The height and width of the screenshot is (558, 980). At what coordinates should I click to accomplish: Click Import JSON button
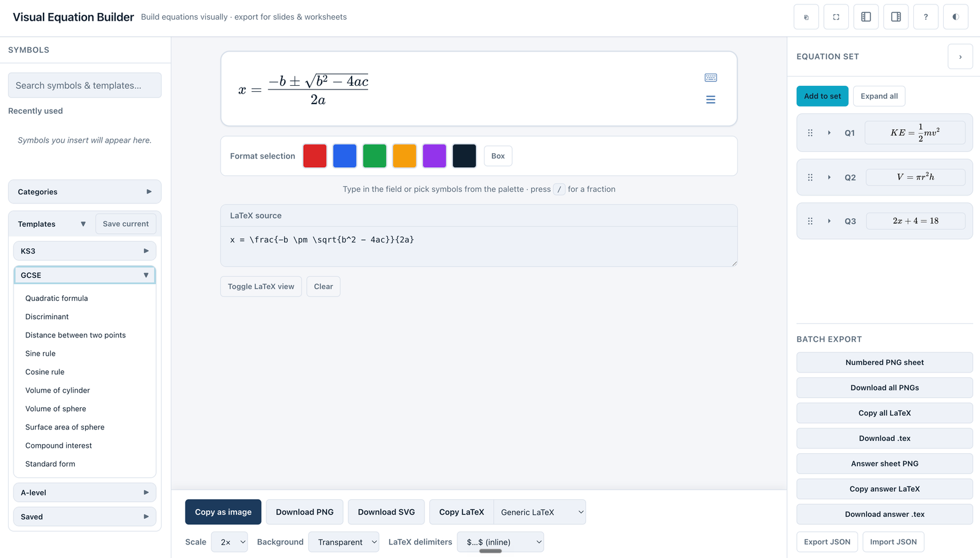click(x=894, y=542)
